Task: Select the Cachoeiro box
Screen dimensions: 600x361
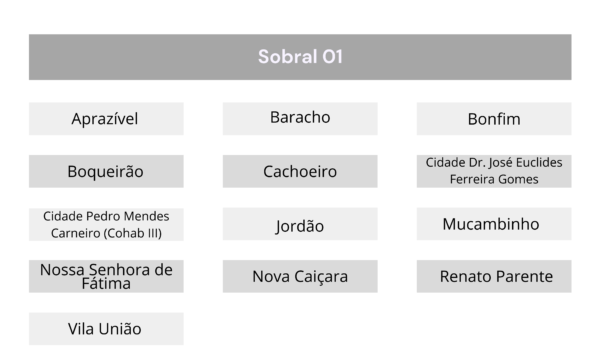Action: coord(300,172)
